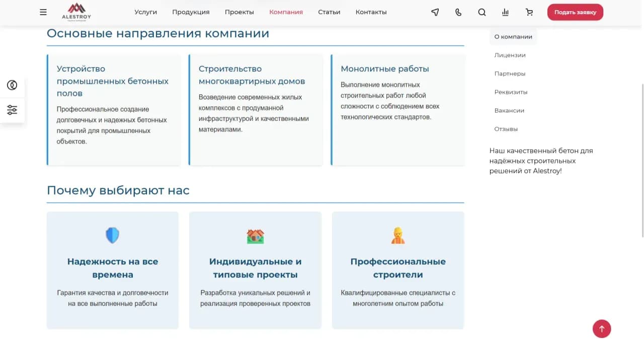
Task: Click the phone handset icon
Action: [458, 12]
